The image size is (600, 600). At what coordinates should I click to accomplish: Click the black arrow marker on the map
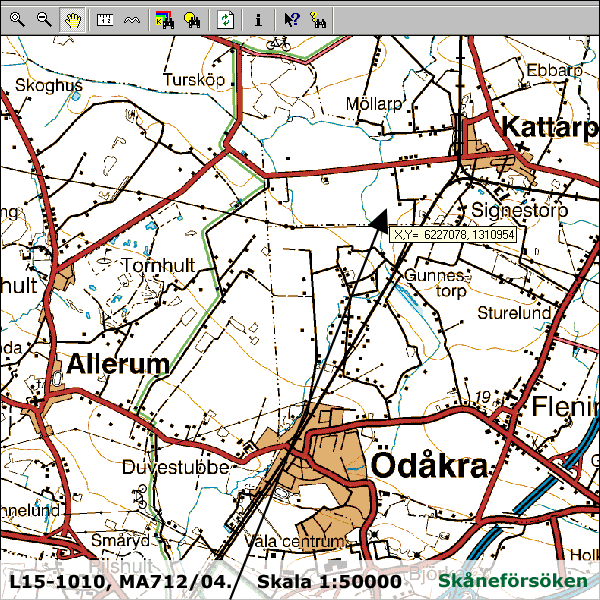pos(379,220)
